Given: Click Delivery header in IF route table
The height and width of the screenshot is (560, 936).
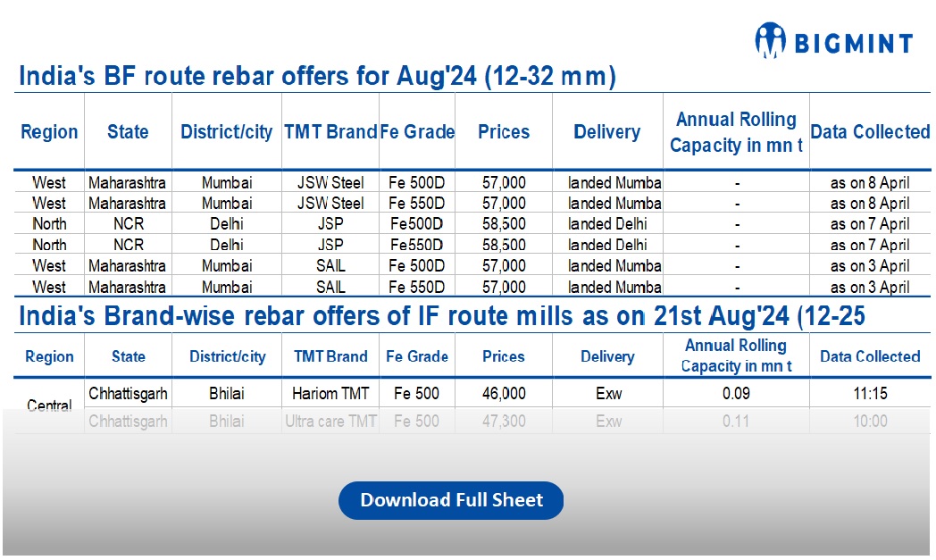Looking at the screenshot, I should tap(607, 356).
